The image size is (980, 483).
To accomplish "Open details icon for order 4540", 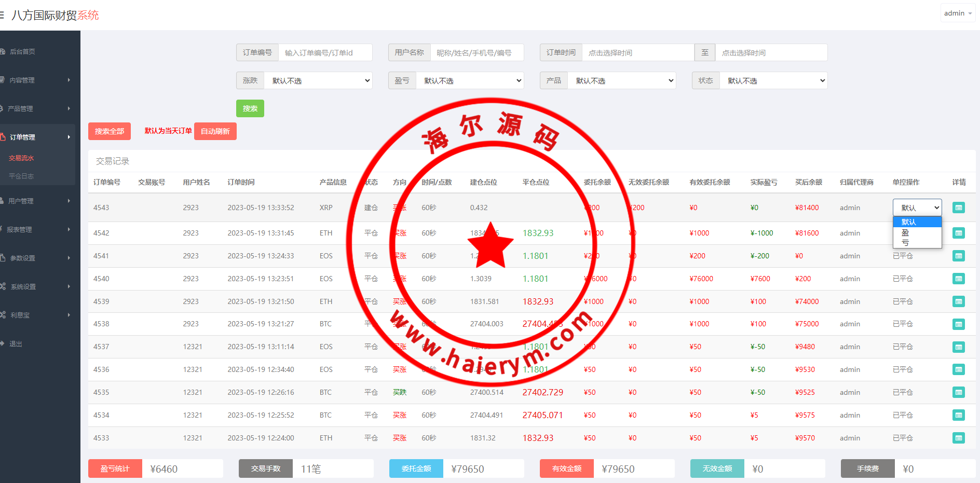I will click(958, 279).
